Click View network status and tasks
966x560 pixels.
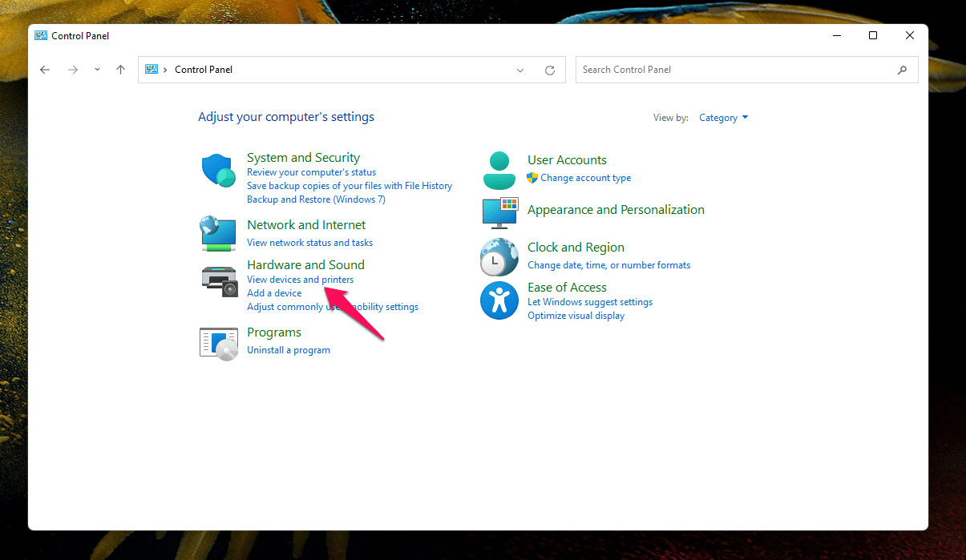[x=309, y=243]
